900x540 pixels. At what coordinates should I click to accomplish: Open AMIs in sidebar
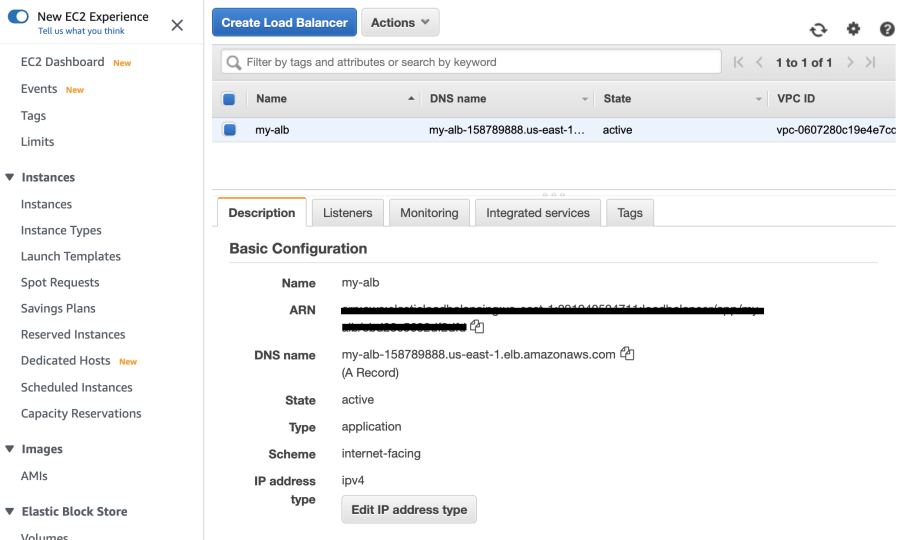[34, 476]
